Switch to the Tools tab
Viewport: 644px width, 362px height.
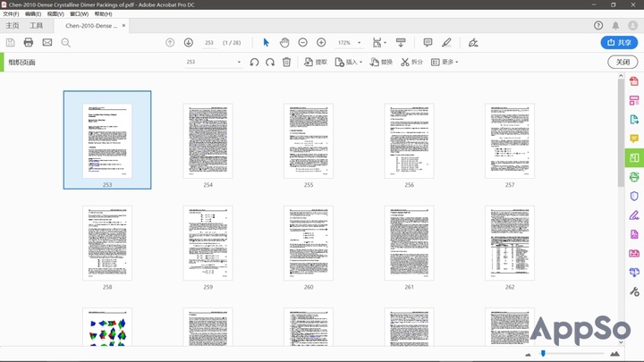point(36,26)
